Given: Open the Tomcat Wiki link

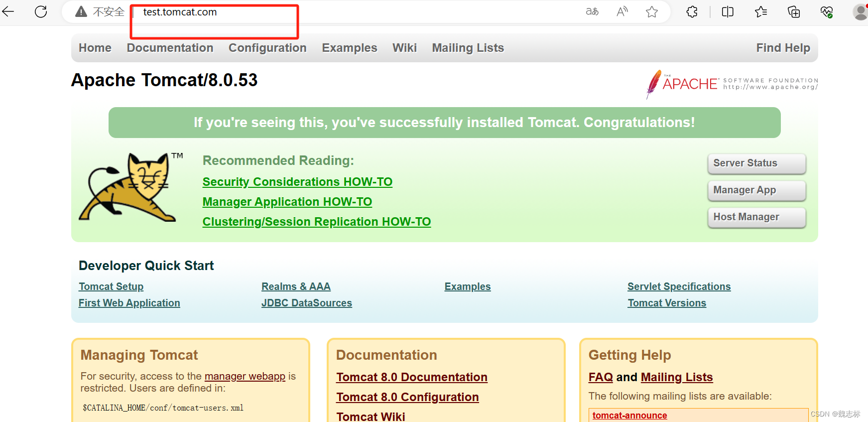Looking at the screenshot, I should click(x=371, y=417).
